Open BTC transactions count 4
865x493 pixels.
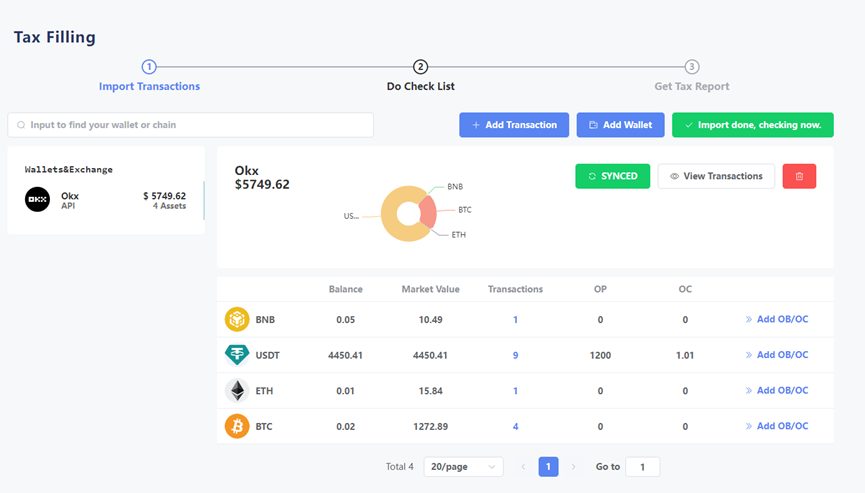515,426
